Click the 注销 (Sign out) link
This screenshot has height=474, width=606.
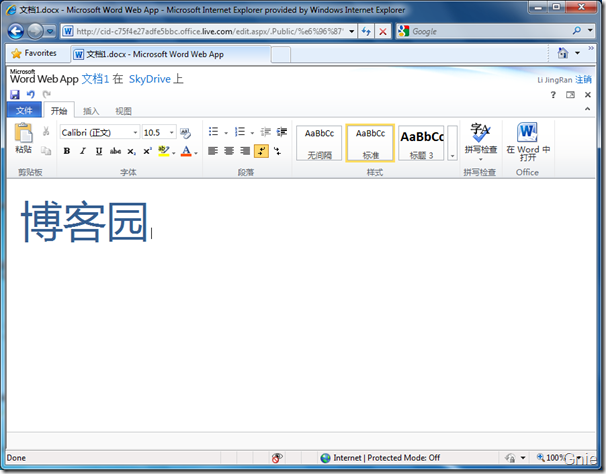point(583,80)
